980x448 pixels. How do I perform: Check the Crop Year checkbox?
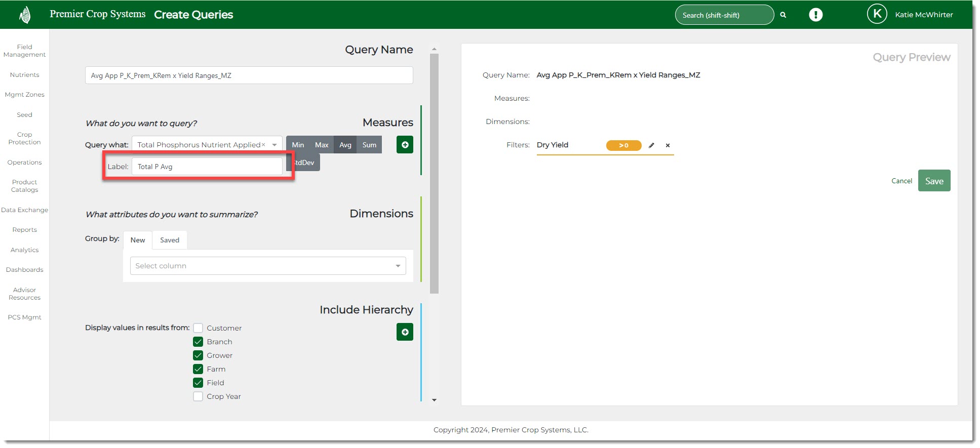coord(198,396)
